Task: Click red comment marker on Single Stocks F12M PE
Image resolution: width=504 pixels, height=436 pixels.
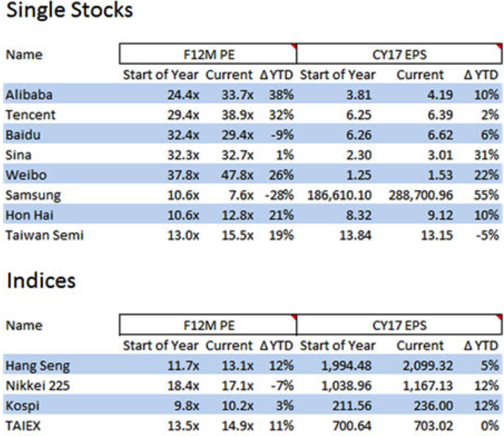Action: click(x=294, y=47)
